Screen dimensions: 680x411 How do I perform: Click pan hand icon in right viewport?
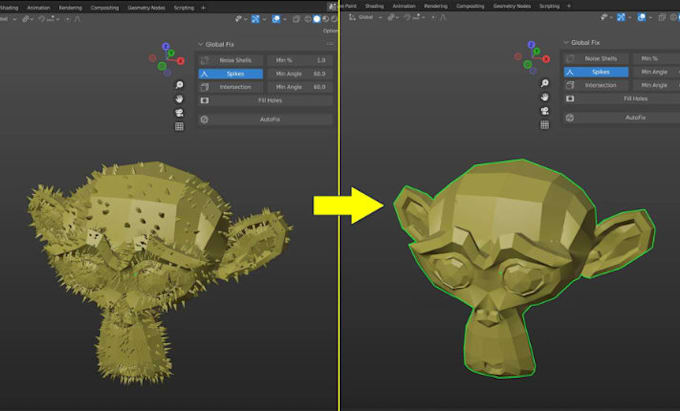545,97
